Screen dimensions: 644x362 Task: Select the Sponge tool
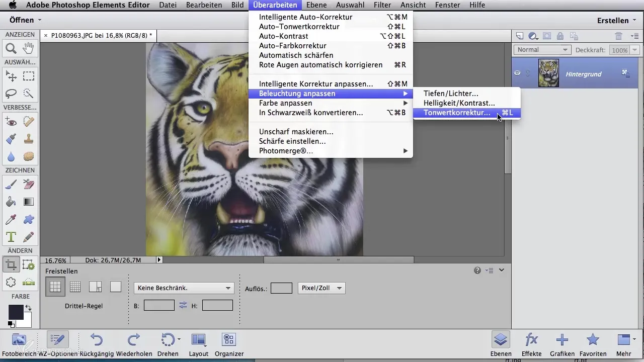coord(29,156)
